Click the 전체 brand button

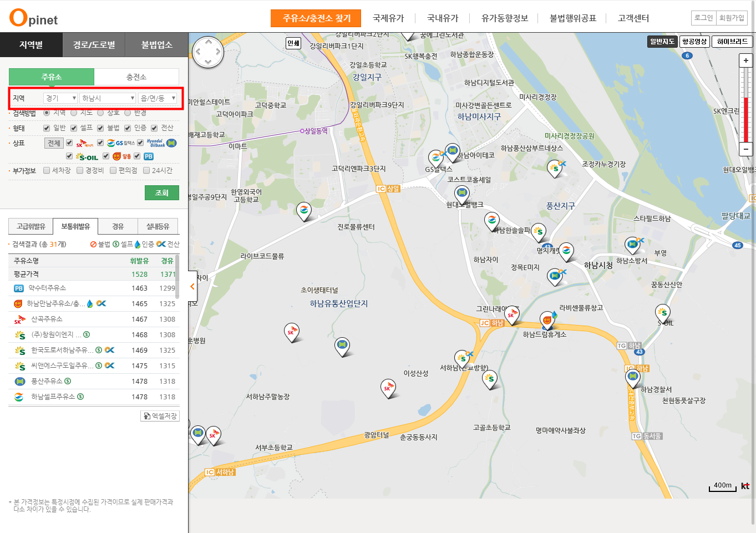pos(54,143)
